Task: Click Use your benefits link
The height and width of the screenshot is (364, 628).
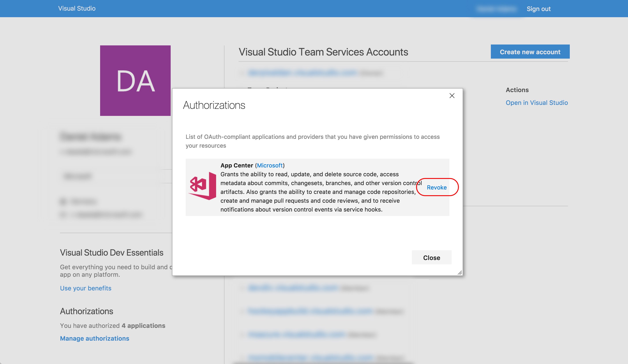Action: [x=85, y=288]
